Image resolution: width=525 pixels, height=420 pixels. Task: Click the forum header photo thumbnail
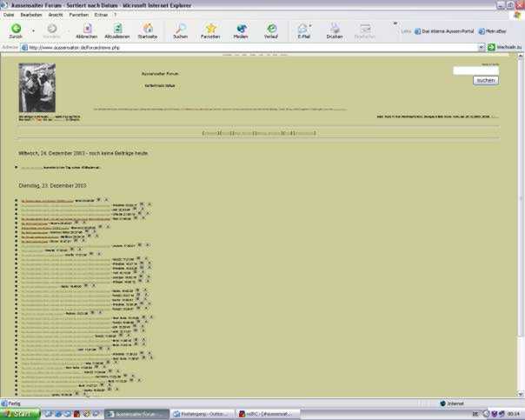[37, 87]
